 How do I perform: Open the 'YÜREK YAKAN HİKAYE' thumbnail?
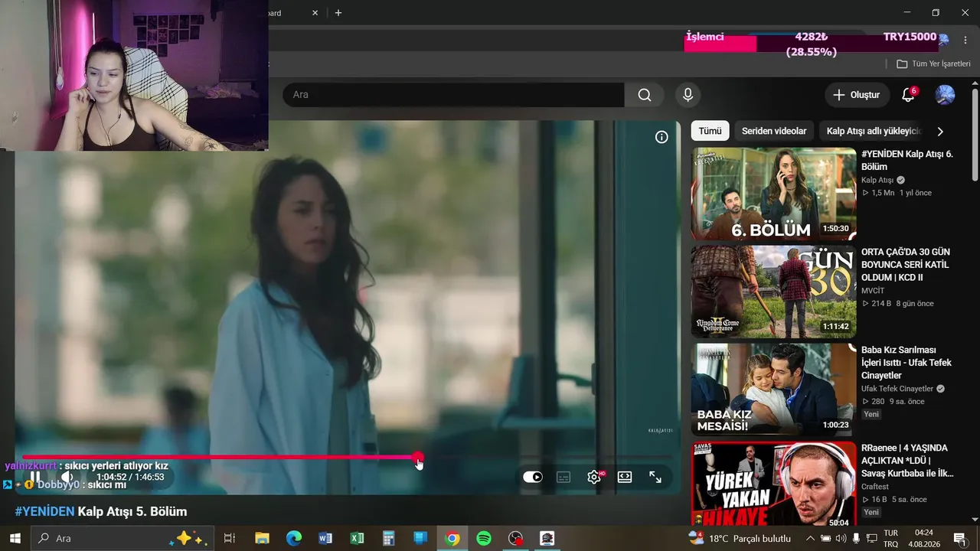tap(773, 484)
